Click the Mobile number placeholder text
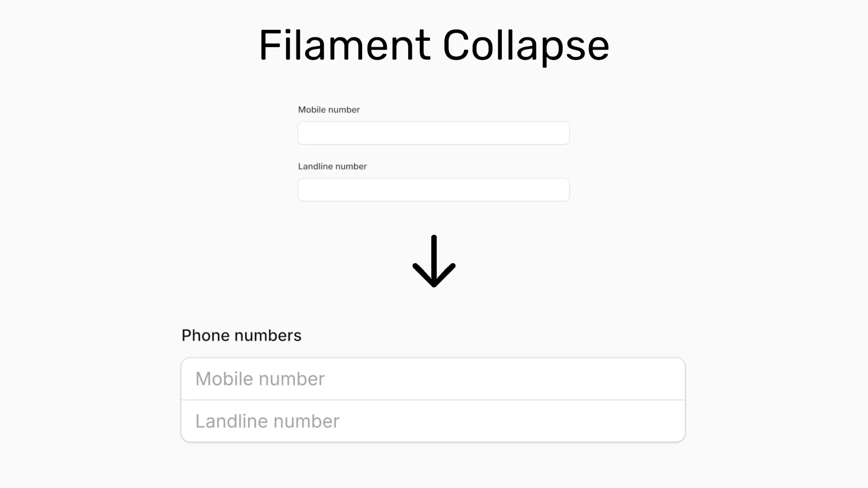The height and width of the screenshot is (488, 868). coord(260,379)
